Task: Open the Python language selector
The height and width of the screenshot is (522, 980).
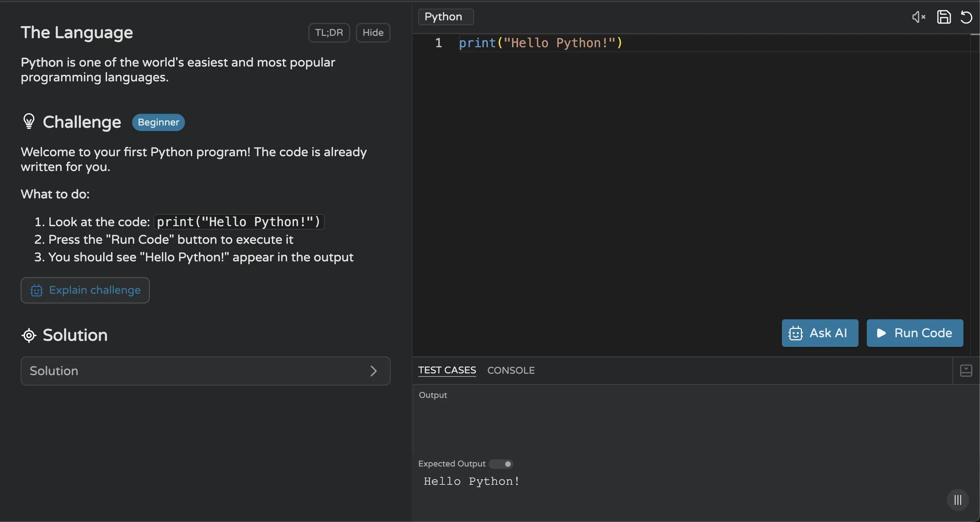Action: pyautogui.click(x=446, y=17)
